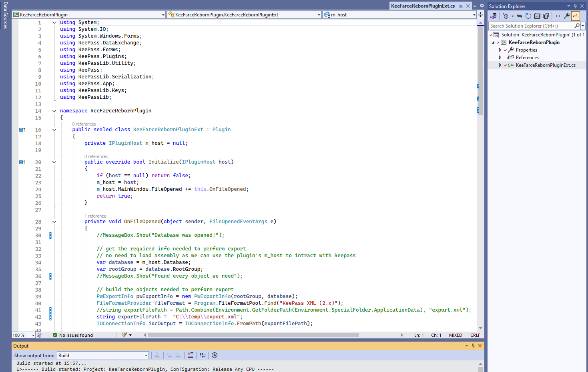Screen dimensions: 588x372
Task: Collapse All nodes in Solution Explorer
Action: [x=537, y=16]
